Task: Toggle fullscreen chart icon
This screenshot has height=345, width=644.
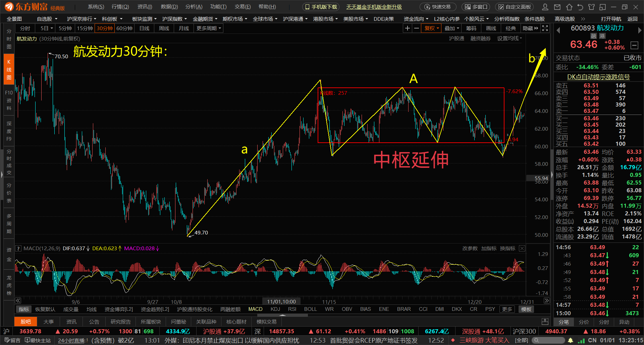Action: pos(545,28)
